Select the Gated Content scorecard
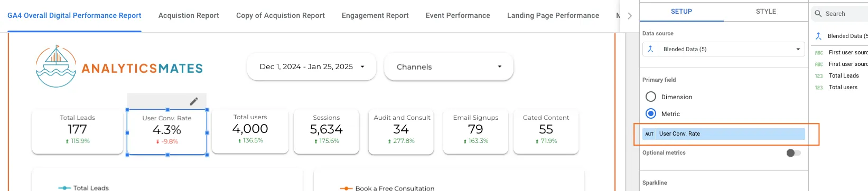This screenshot has width=868, height=191. tap(546, 131)
